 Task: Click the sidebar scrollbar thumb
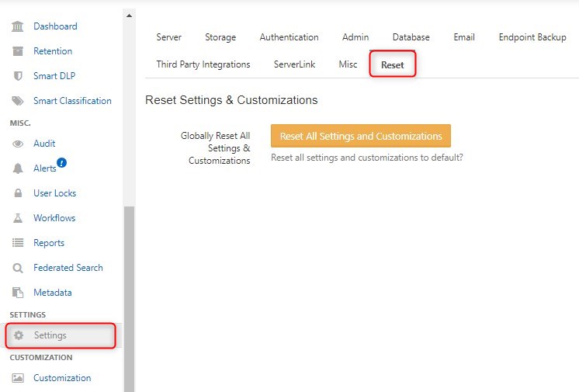pyautogui.click(x=129, y=300)
